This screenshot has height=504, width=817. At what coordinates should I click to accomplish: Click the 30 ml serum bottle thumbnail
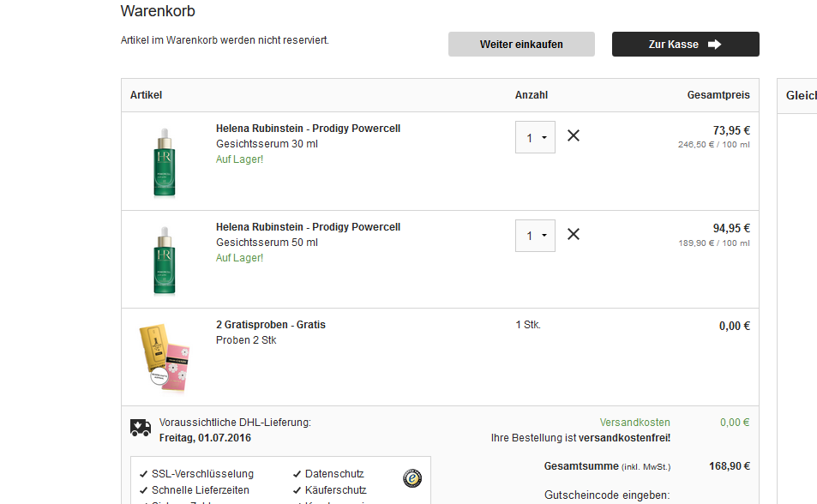tap(165, 162)
